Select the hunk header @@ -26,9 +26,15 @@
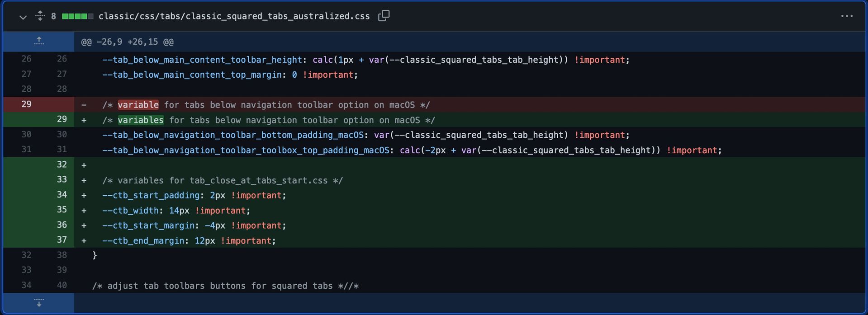This screenshot has height=315, width=868. coord(127,42)
